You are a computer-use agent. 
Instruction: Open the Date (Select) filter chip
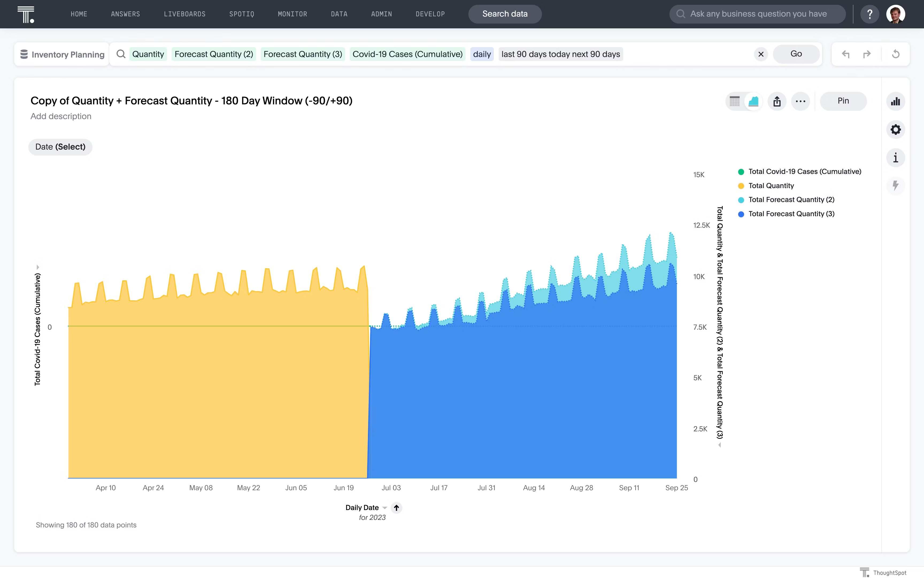point(60,147)
